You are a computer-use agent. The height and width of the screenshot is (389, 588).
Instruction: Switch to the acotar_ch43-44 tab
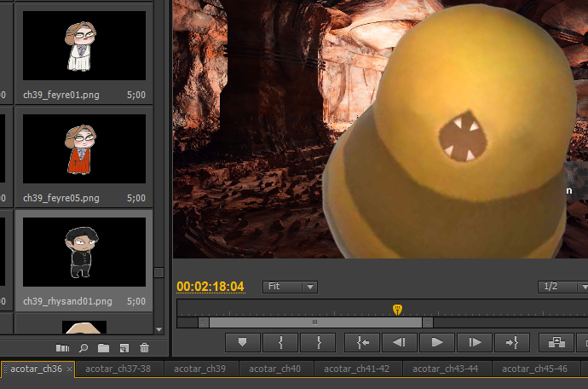click(446, 369)
